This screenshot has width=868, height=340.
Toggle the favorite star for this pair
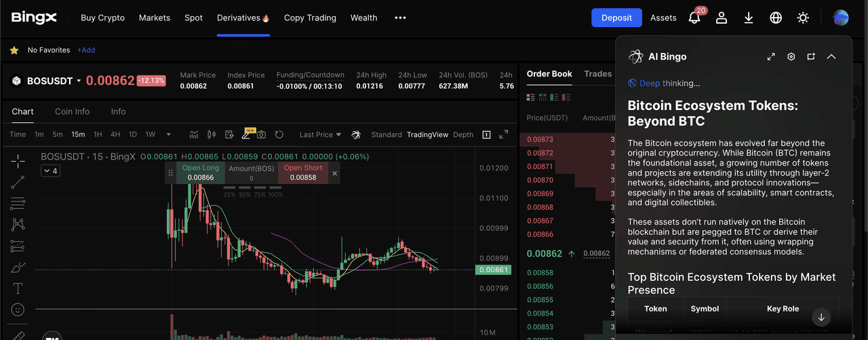[x=14, y=50]
